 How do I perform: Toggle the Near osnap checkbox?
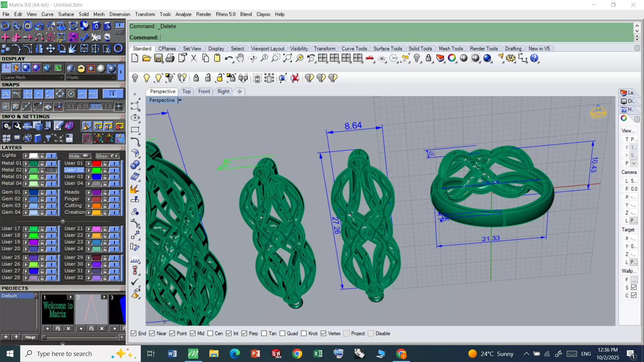152,334
